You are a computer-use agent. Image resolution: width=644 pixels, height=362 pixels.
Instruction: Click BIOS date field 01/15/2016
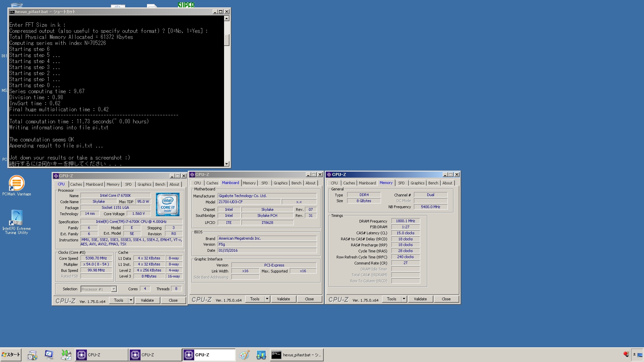tap(267, 251)
